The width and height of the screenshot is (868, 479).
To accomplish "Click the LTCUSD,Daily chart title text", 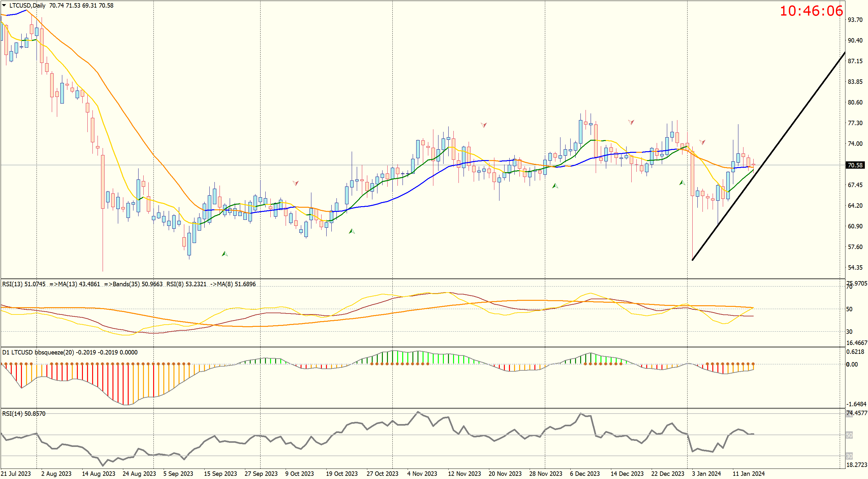I will (x=27, y=5).
